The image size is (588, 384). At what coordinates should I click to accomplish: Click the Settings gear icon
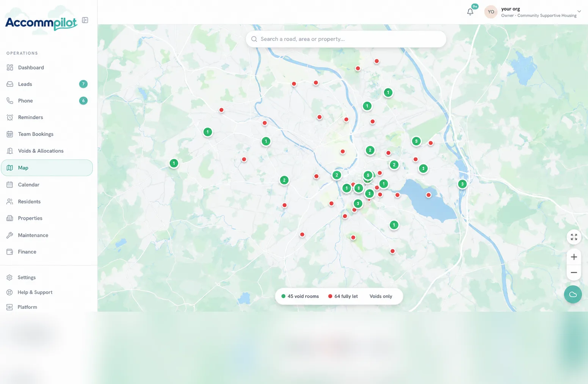9,278
